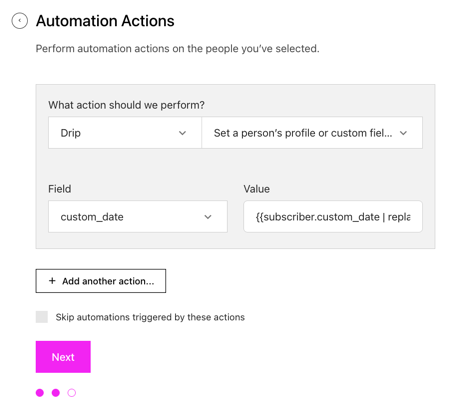Click the "Value" label text
The height and width of the screenshot is (412, 459).
tap(257, 189)
